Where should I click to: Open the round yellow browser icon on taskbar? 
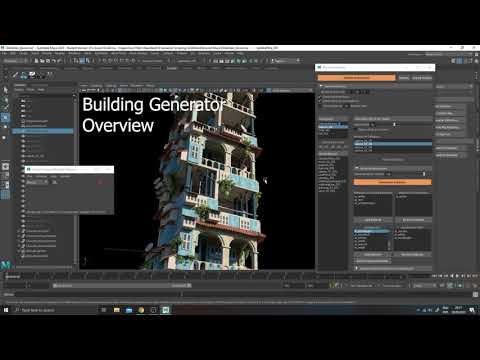(141, 310)
